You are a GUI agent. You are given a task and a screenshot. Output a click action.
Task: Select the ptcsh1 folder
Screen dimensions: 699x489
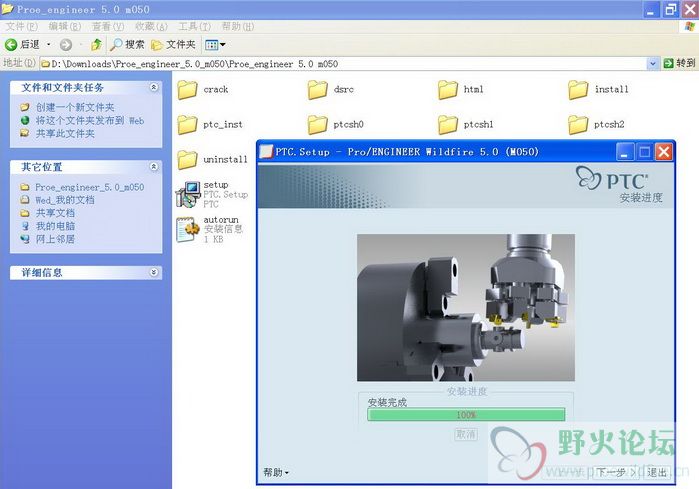coord(466,125)
